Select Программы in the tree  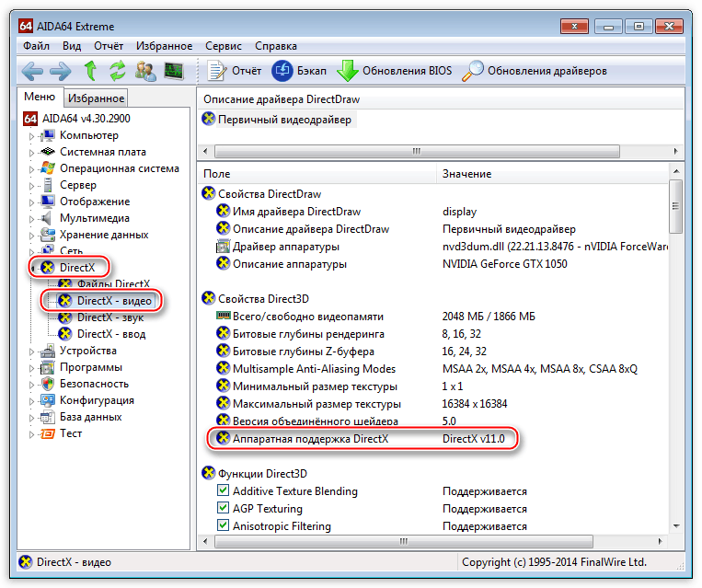[x=82, y=367]
